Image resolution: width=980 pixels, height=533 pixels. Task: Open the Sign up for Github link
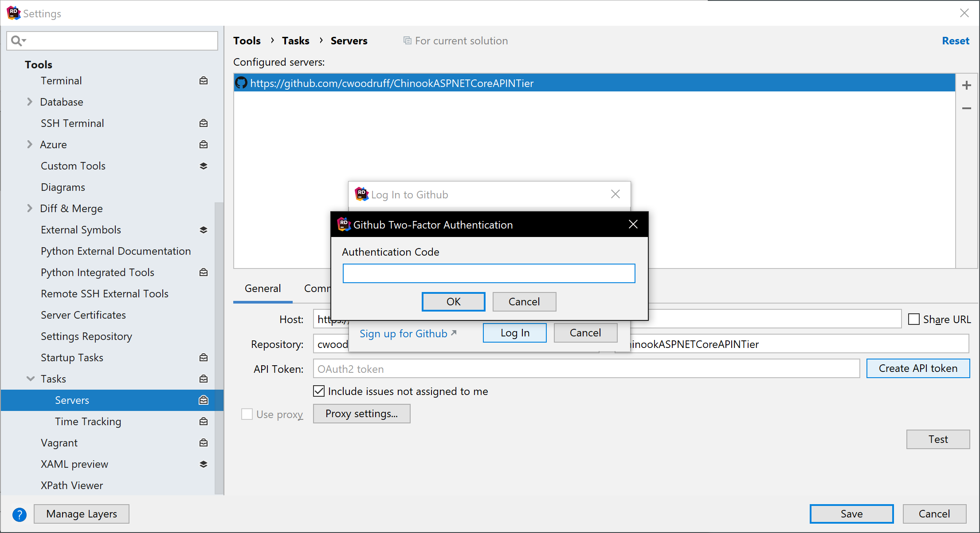coord(408,334)
